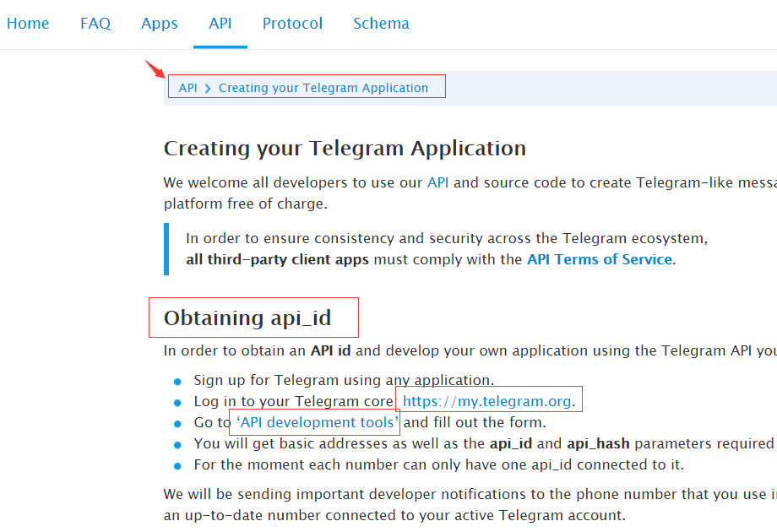Screen dimensions: 777x532
Task: Go to the Protocol tab
Action: (x=292, y=24)
